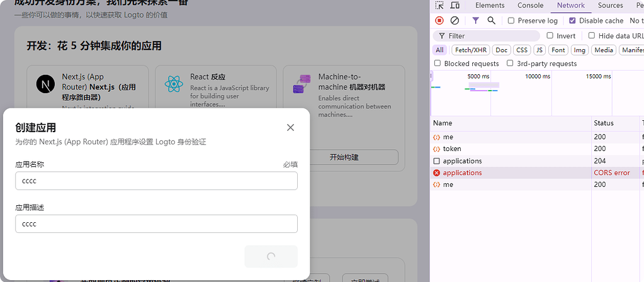Sort by the Status column header

616,123
